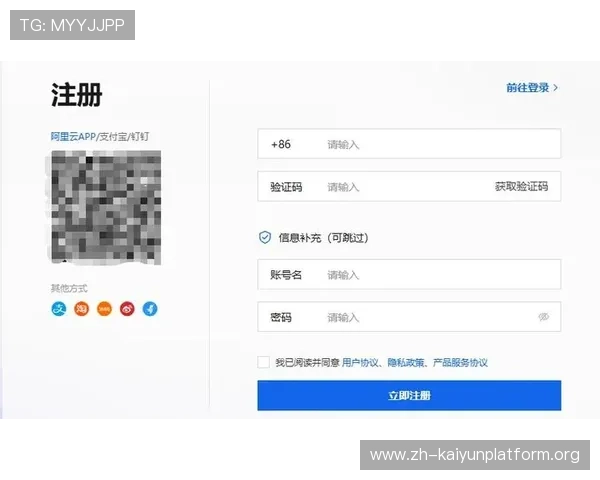
Task: Sign up with the Weibo icon
Action: [x=127, y=309]
